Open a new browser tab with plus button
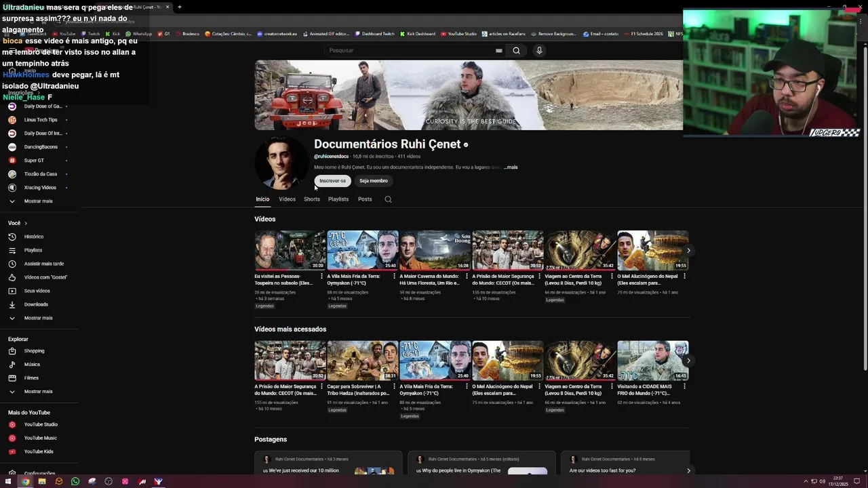 pyautogui.click(x=180, y=7)
